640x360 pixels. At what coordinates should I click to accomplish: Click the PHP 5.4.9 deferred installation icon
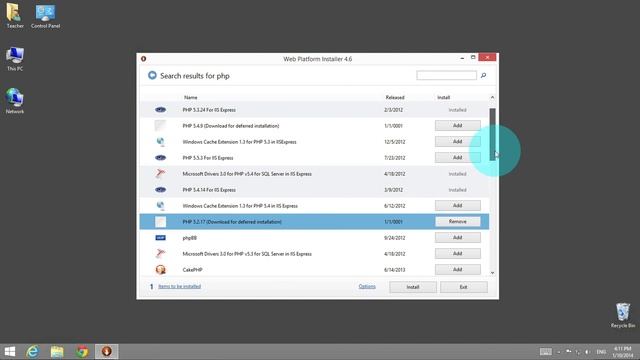pyautogui.click(x=160, y=126)
